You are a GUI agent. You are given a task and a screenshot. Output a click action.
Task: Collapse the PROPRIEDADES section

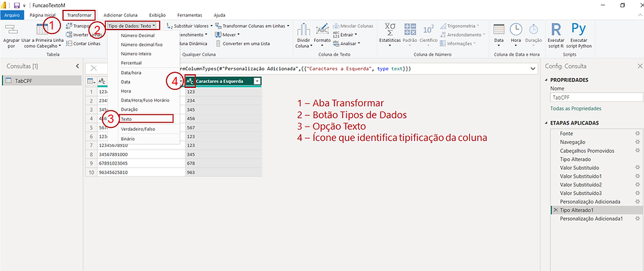click(546, 80)
